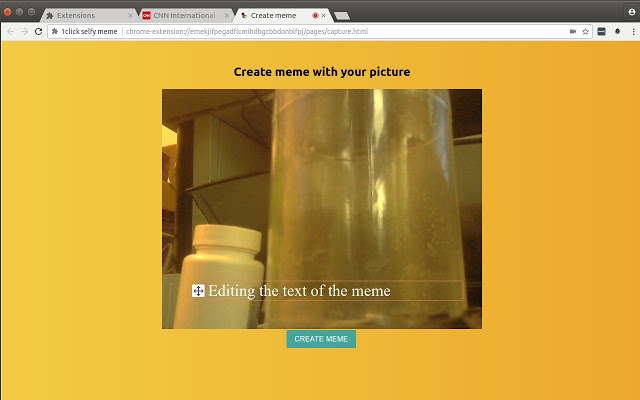
Task: Click the dark square extension icon
Action: (x=602, y=32)
